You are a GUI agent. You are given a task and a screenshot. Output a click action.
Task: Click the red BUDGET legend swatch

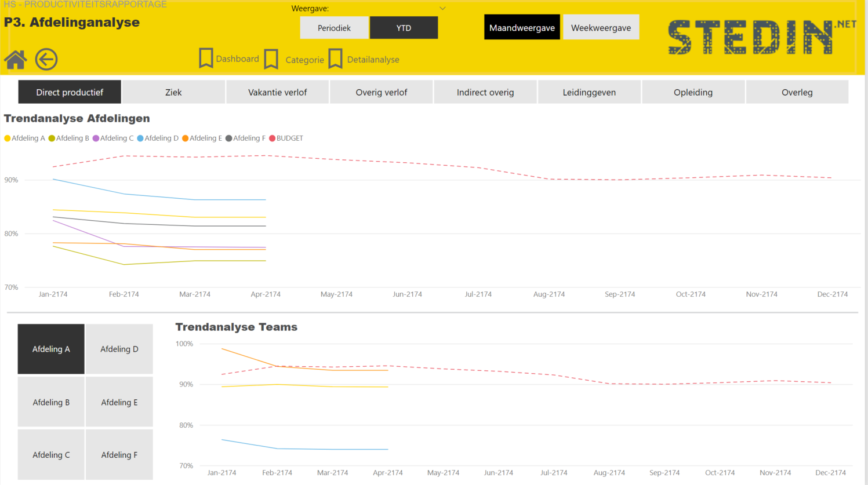tap(272, 138)
